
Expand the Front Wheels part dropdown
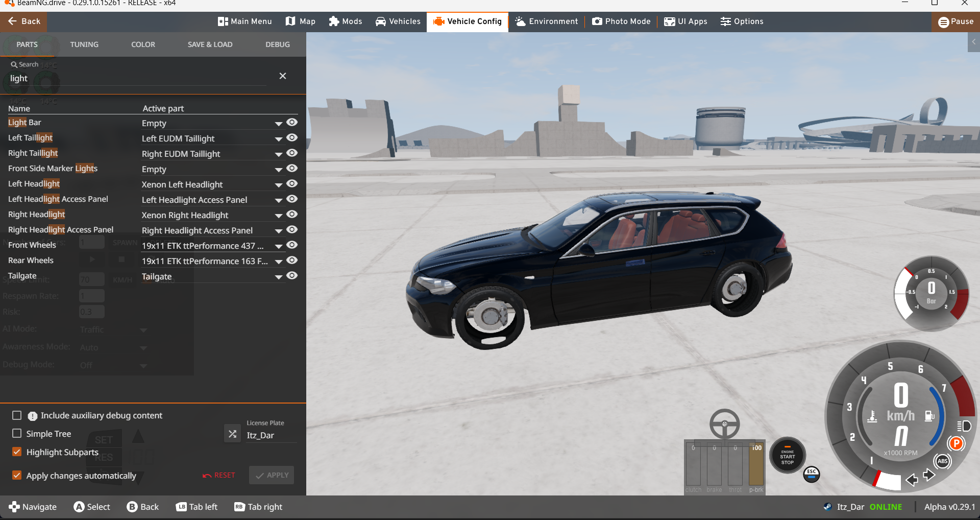click(x=279, y=246)
